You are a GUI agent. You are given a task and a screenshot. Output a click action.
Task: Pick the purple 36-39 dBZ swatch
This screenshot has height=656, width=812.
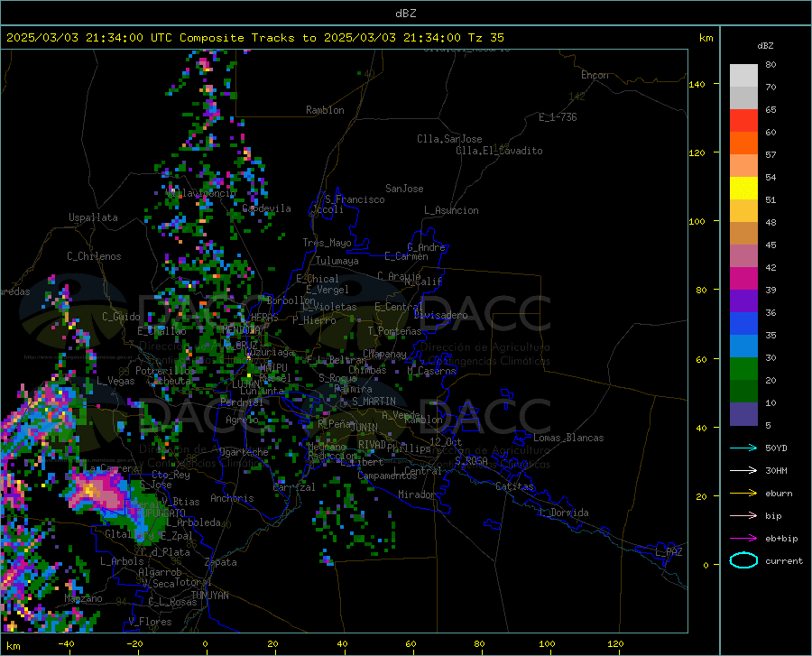tap(743, 301)
